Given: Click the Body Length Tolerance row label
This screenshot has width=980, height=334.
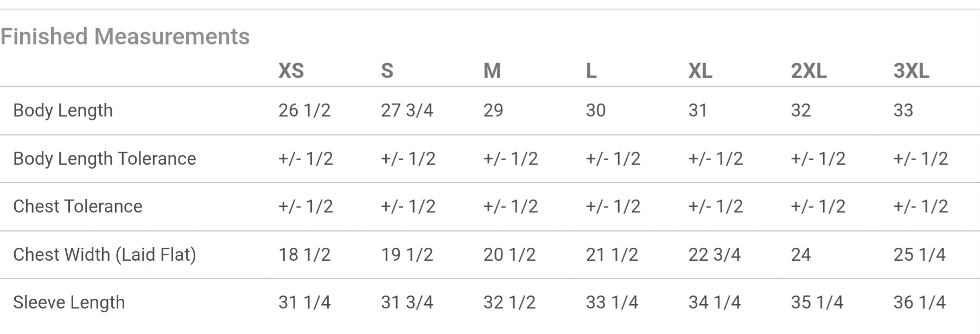Looking at the screenshot, I should 105,158.
